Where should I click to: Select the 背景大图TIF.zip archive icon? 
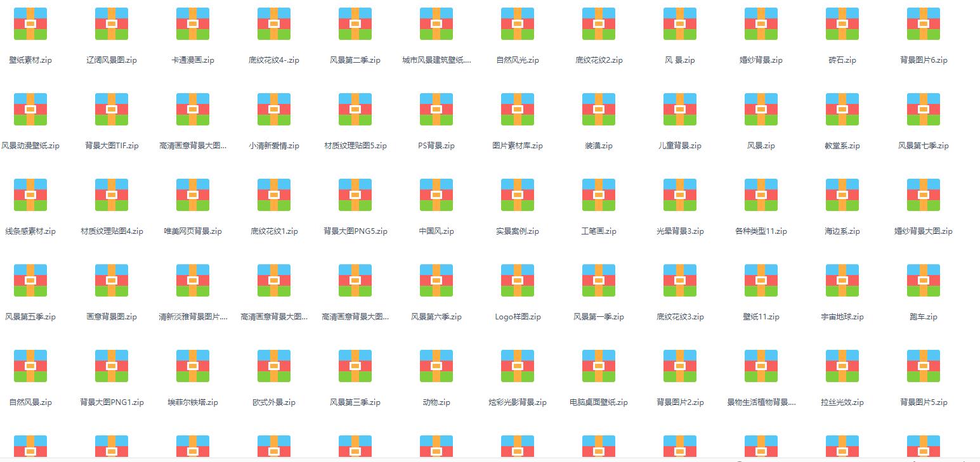click(x=112, y=110)
